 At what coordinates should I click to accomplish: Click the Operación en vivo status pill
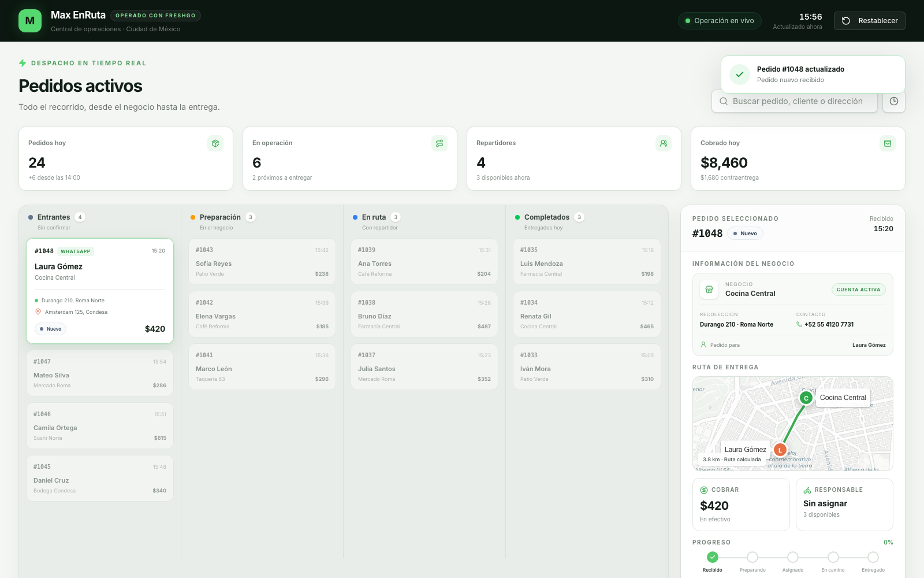coord(720,21)
